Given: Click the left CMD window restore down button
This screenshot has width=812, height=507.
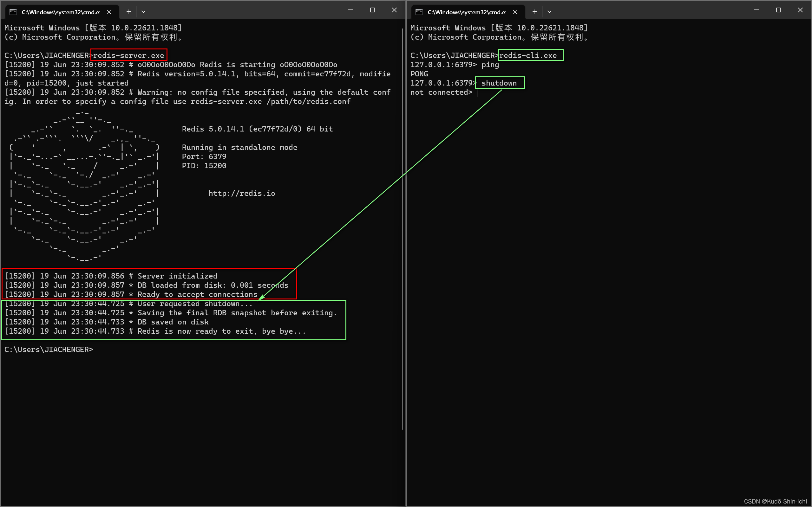Looking at the screenshot, I should tap(372, 9).
